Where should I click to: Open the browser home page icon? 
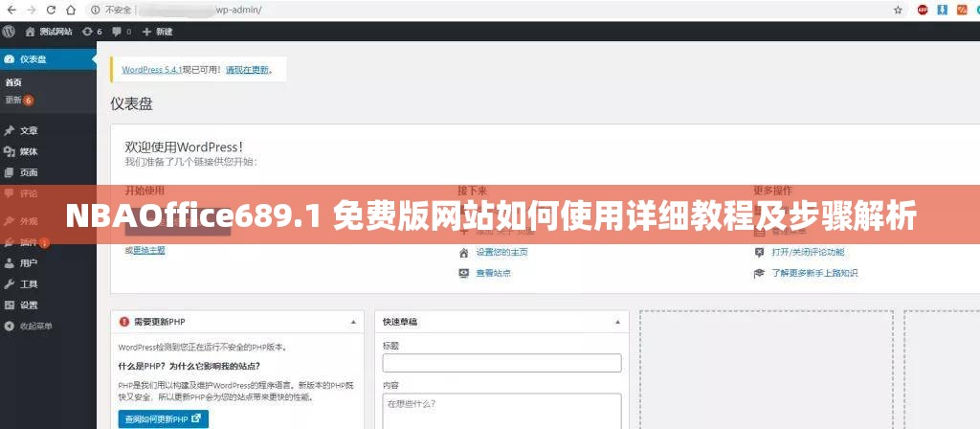pos(71,10)
